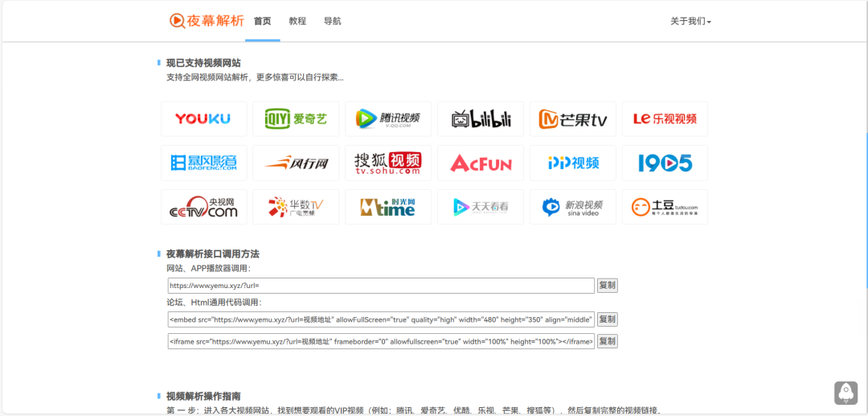
Task: Open the 土豆 tudou logo tile
Action: click(665, 207)
